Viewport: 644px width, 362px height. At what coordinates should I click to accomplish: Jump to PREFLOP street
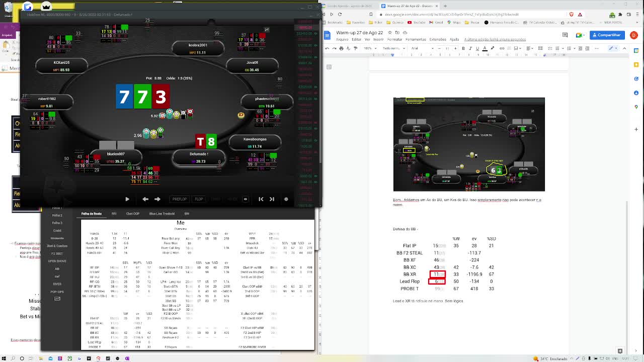point(180,199)
